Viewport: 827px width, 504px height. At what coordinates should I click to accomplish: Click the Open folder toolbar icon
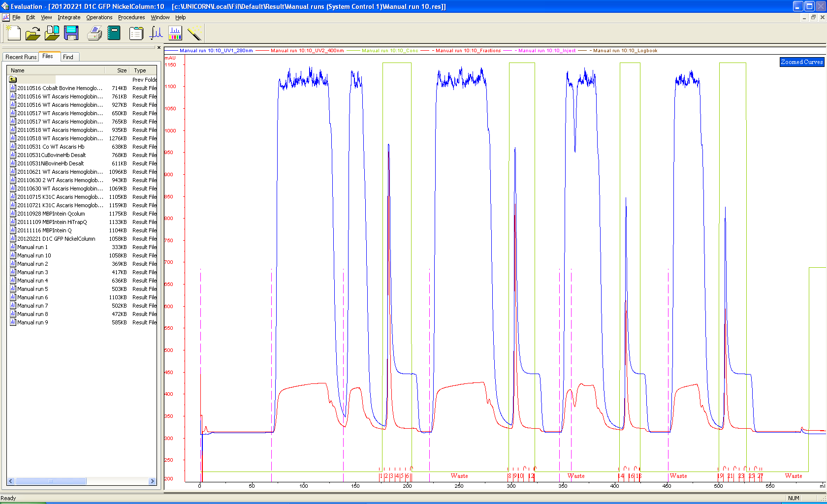[x=32, y=33]
